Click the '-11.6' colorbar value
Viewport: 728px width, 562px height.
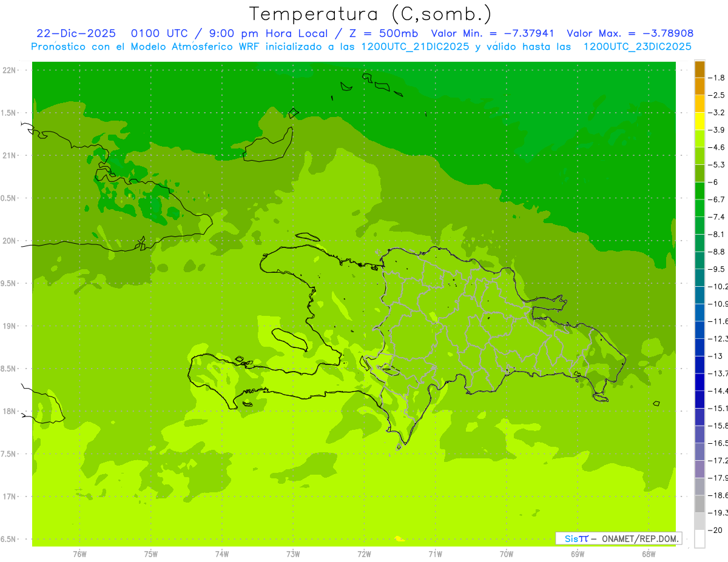pos(718,321)
